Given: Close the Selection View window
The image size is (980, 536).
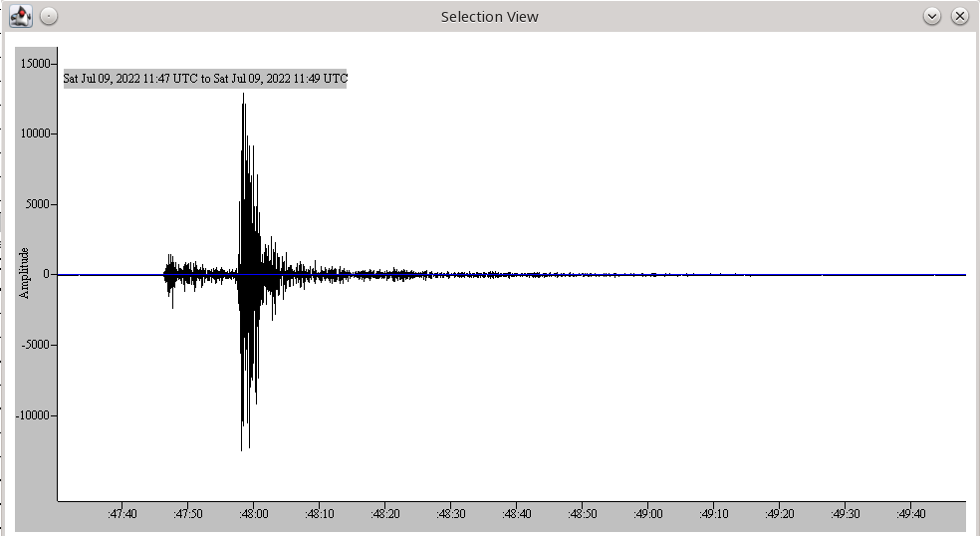Looking at the screenshot, I should tap(959, 16).
